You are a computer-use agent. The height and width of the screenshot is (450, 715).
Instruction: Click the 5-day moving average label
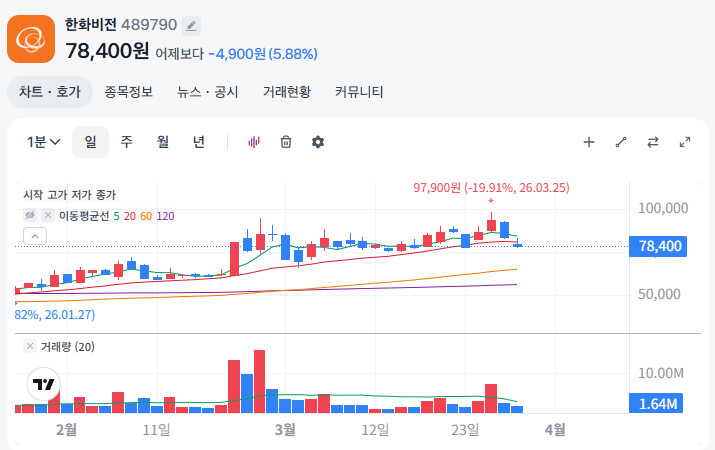tap(116, 216)
